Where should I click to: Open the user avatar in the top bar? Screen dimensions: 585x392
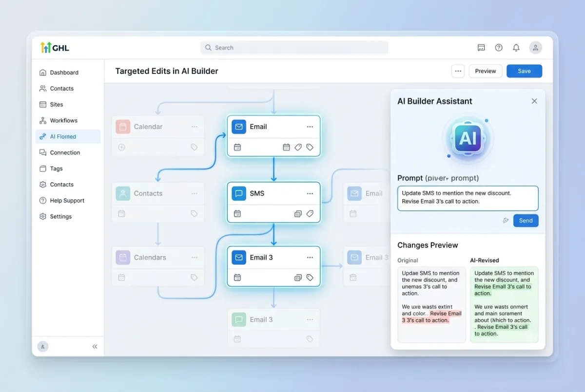click(536, 48)
